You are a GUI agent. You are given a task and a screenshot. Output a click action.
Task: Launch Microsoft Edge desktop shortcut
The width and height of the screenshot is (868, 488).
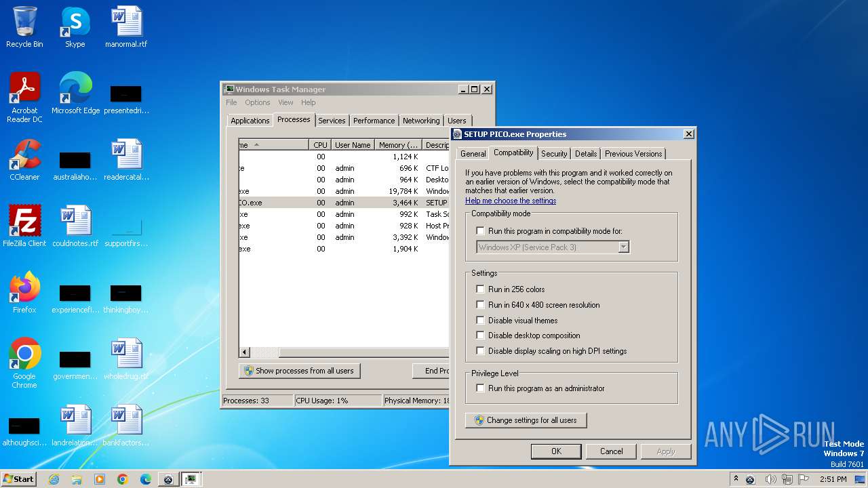coord(75,94)
